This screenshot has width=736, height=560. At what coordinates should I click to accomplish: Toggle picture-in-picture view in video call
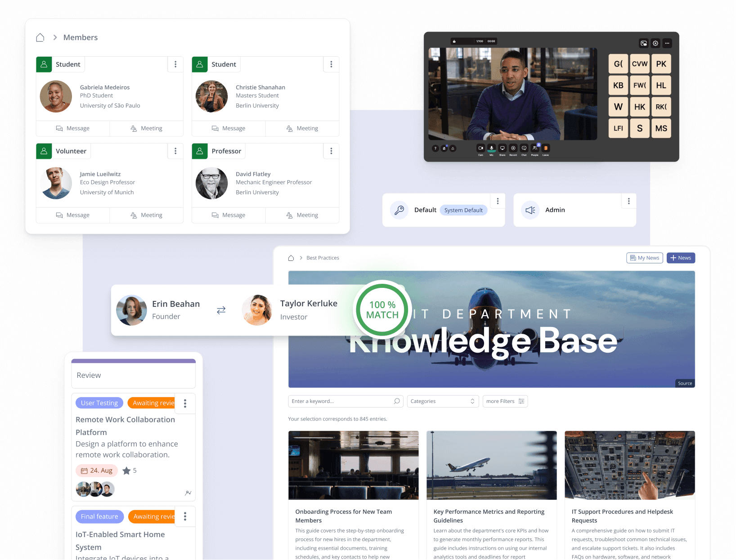click(x=644, y=43)
